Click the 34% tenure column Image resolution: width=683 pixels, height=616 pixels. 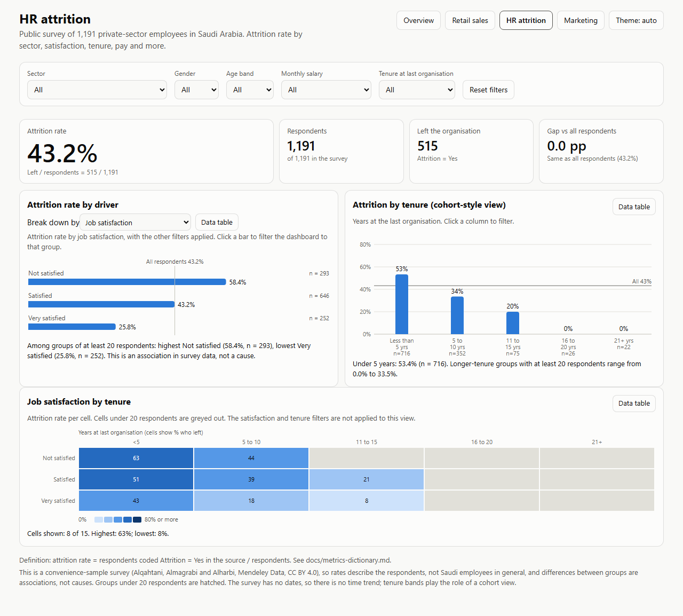coord(457,315)
